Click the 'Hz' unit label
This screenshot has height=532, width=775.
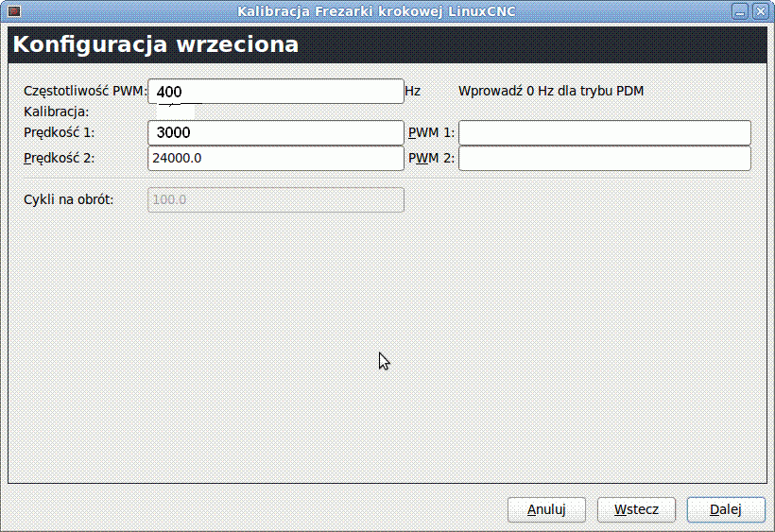pos(413,91)
